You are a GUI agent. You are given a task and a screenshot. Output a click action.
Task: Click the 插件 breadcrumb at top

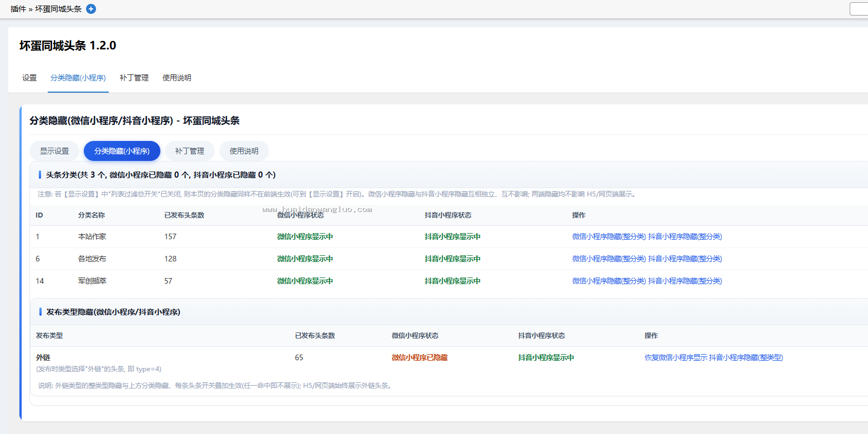click(x=18, y=9)
